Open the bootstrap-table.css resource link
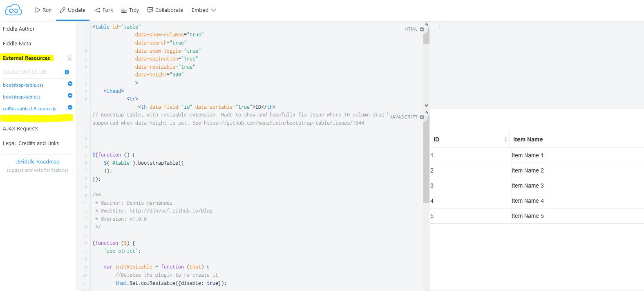This screenshot has width=644, height=291. click(x=23, y=85)
